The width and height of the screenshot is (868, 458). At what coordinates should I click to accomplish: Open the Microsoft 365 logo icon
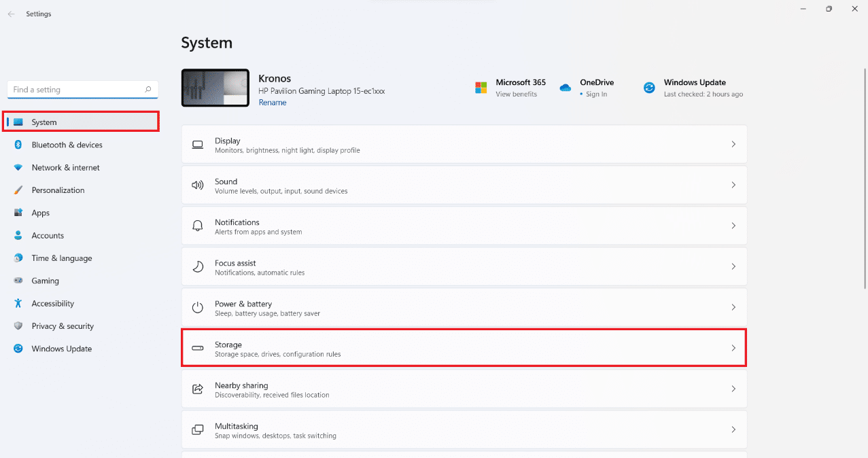[481, 88]
